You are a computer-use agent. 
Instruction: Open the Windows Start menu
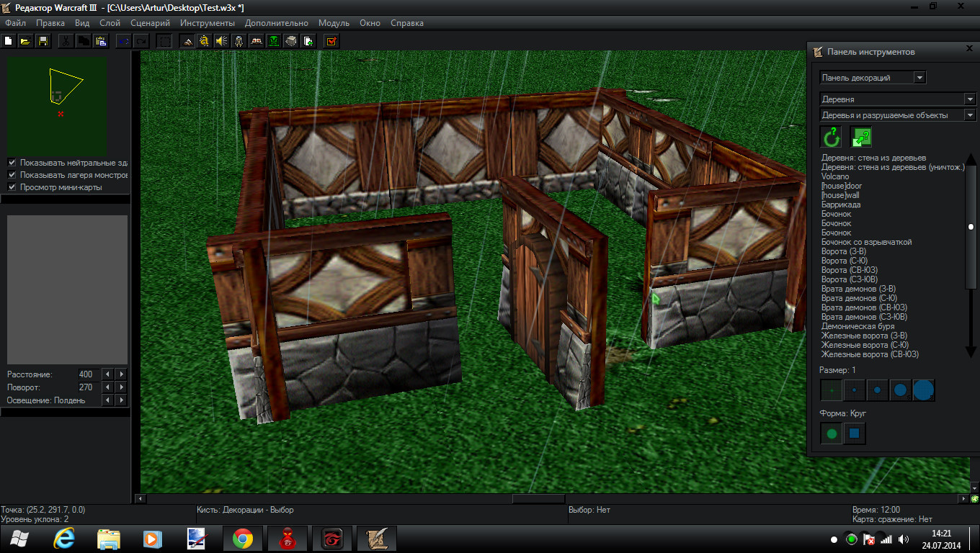coord(20,539)
